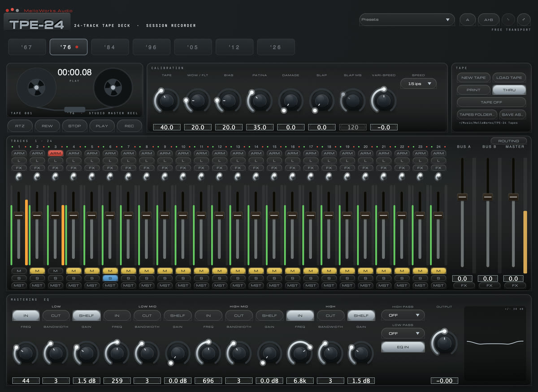Click the FX button under BUS B
Image resolution: width=538 pixels, height=392 pixels.
coord(489,285)
